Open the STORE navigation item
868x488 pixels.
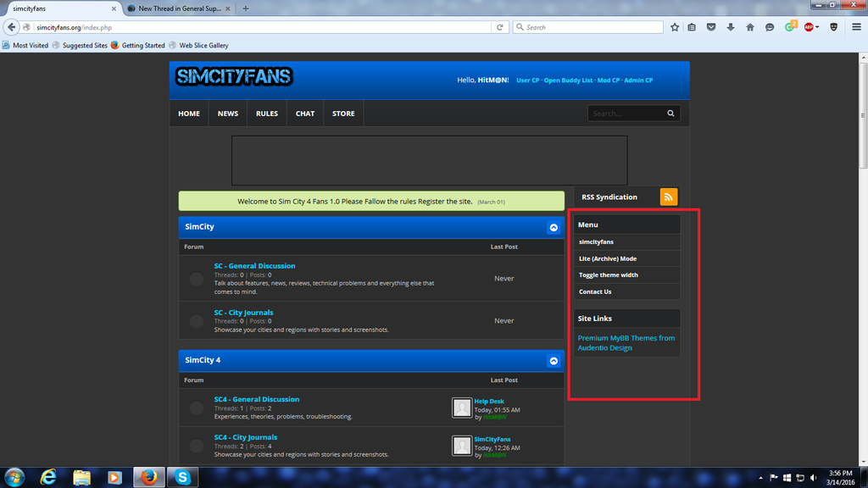[x=343, y=114]
